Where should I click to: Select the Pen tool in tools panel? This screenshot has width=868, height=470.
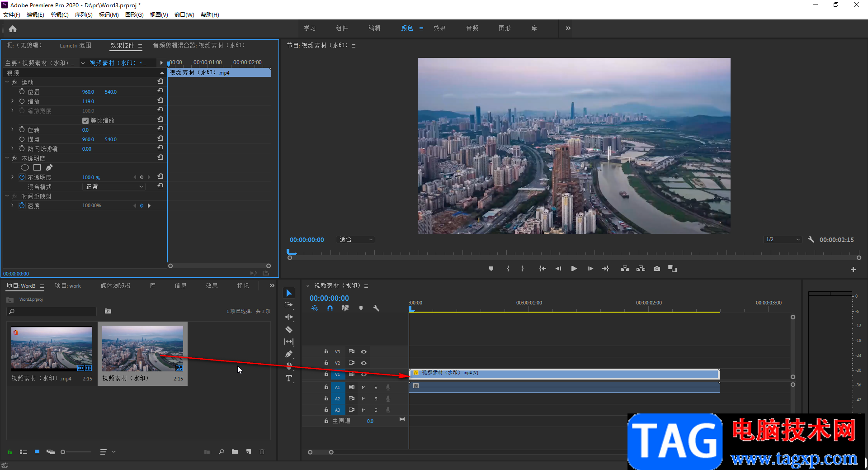tap(289, 354)
